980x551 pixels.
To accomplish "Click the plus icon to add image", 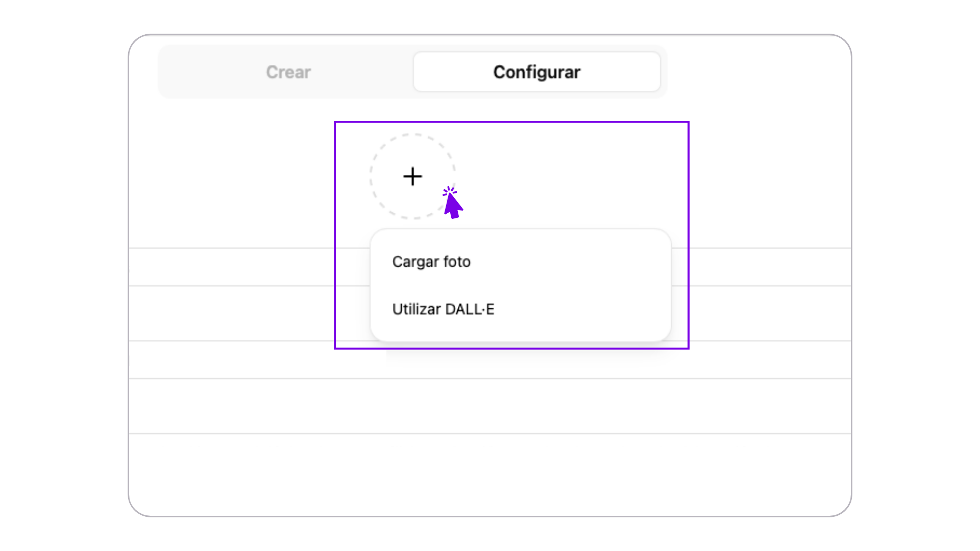I will pos(412,177).
